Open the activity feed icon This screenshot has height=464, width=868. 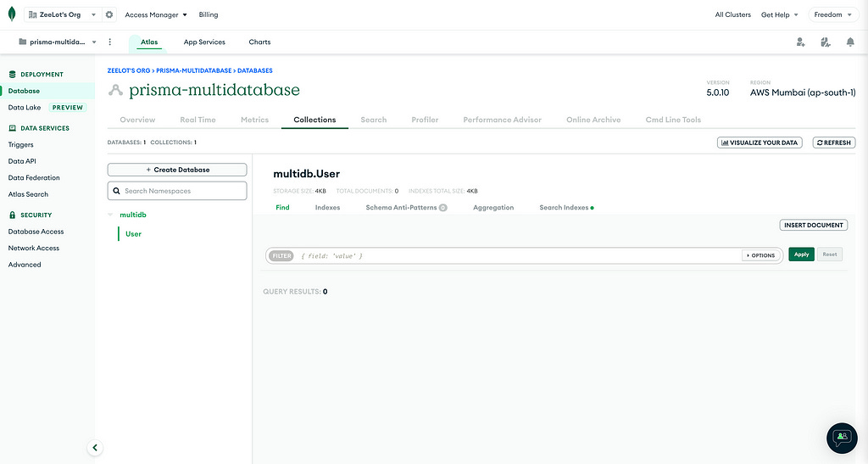click(x=826, y=42)
